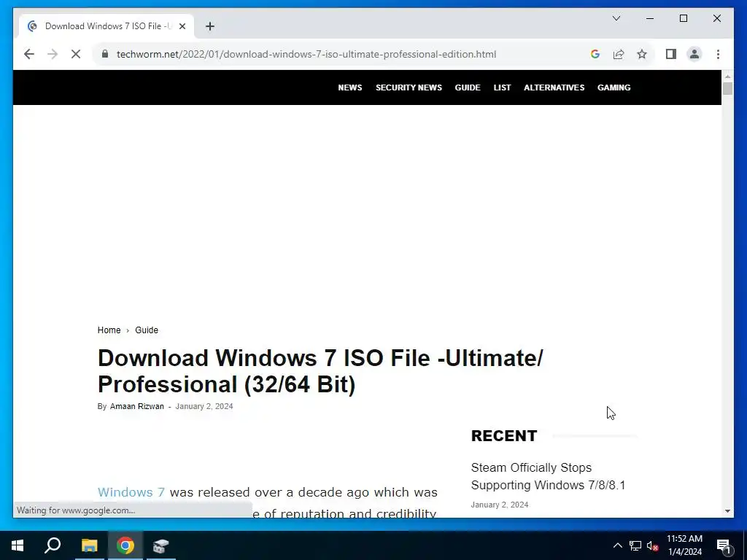Open the GAMING menu item
Viewport: 747px width, 560px height.
tap(614, 87)
